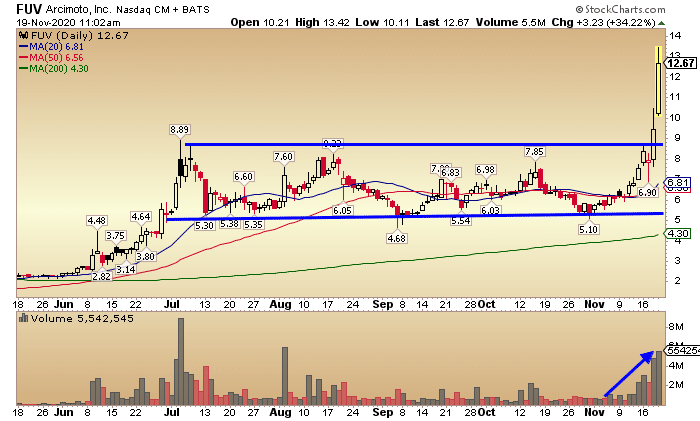700x421 pixels.
Task: Click the 12.67 last-price tag on right axis
Action: 681,63
